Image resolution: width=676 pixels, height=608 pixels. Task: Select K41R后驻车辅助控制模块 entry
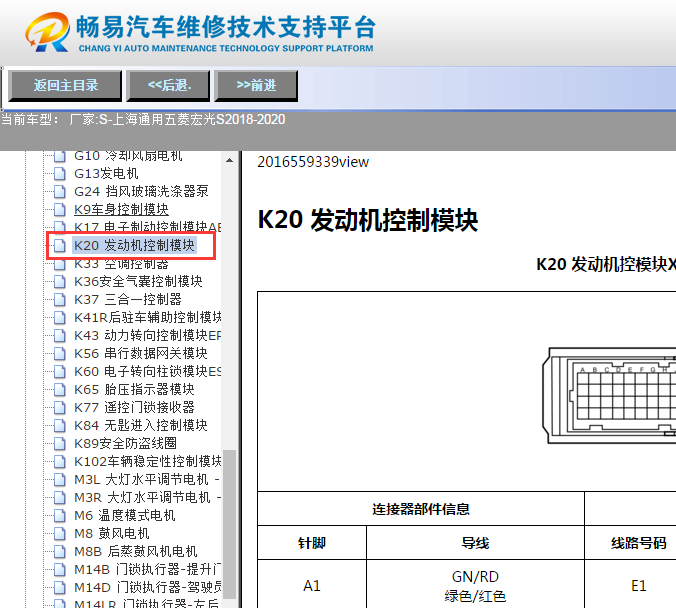[x=147, y=317]
